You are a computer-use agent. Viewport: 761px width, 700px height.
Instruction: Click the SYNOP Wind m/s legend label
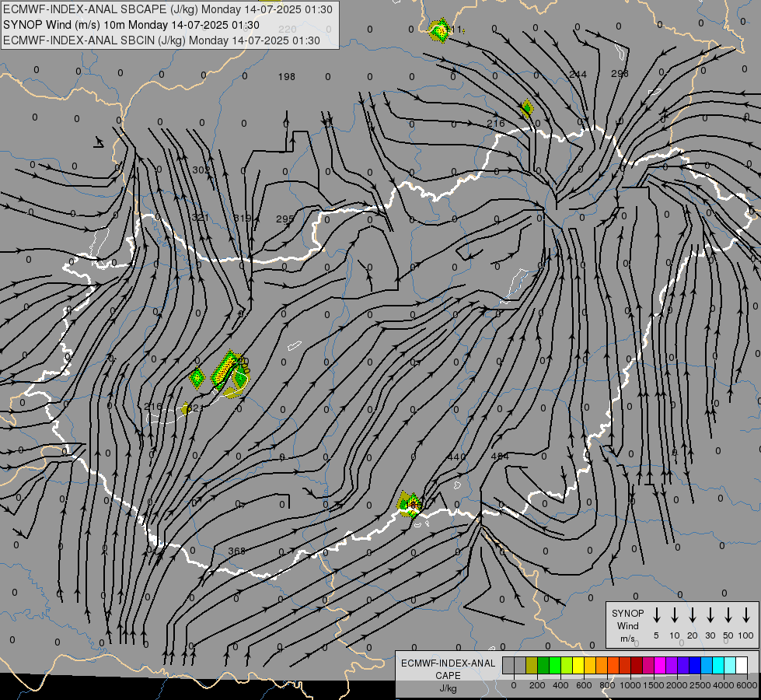click(x=627, y=625)
